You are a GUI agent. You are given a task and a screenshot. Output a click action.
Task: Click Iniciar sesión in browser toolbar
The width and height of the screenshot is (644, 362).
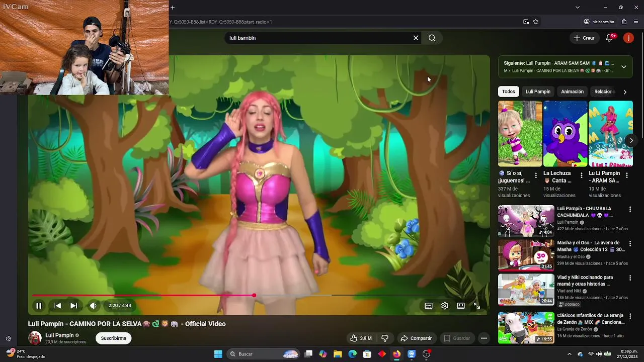(599, 22)
